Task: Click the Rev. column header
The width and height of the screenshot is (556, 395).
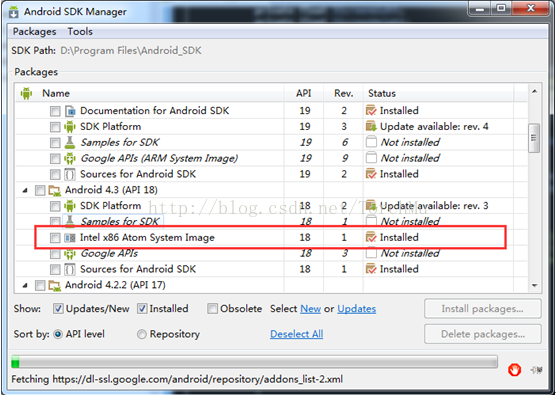Action: pos(344,93)
